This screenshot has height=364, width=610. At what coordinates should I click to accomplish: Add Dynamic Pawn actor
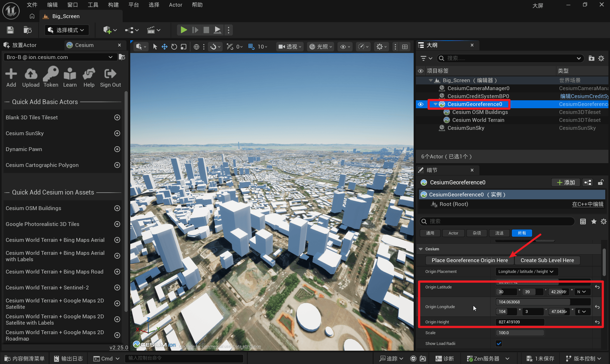(x=117, y=149)
